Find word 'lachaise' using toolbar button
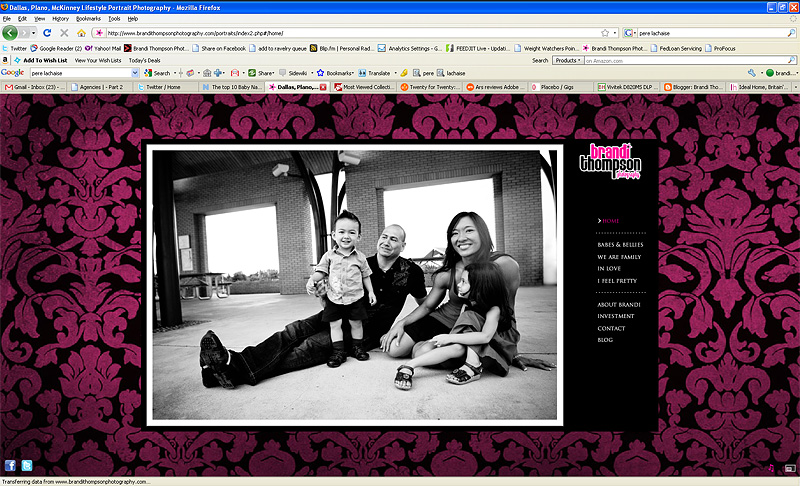 [x=451, y=73]
